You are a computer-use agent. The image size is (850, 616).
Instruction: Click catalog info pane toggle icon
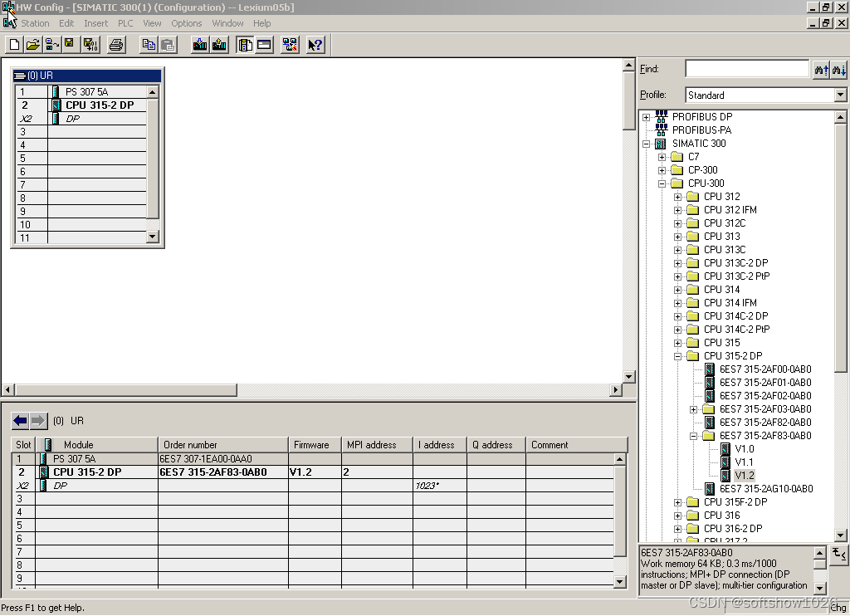click(x=838, y=554)
